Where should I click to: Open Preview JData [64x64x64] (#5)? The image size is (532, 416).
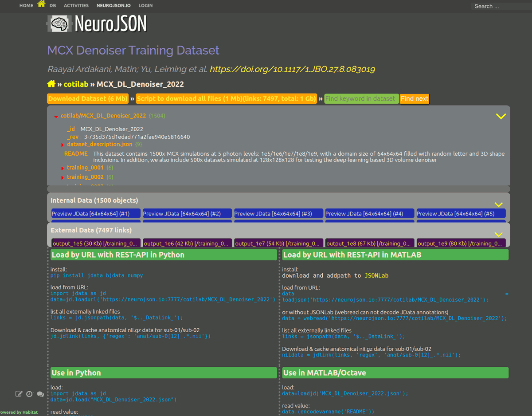(461, 213)
